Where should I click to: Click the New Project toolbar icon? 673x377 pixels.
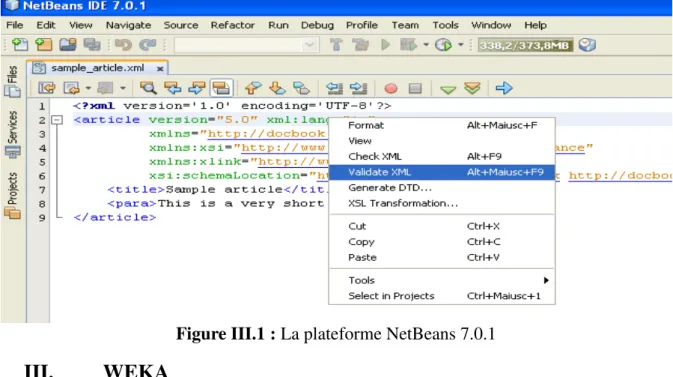coord(43,45)
